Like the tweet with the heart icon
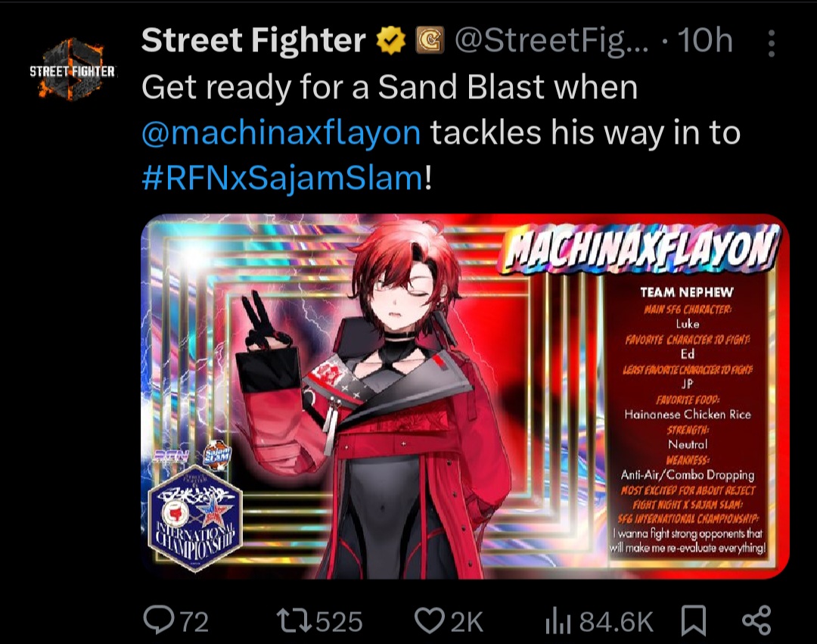Image resolution: width=817 pixels, height=644 pixels. click(x=430, y=621)
